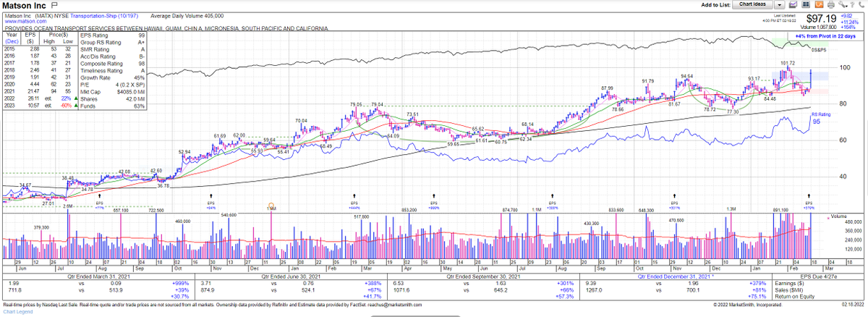Click the 94.64 price peak label
The height and width of the screenshot is (317, 868).
tap(687, 75)
